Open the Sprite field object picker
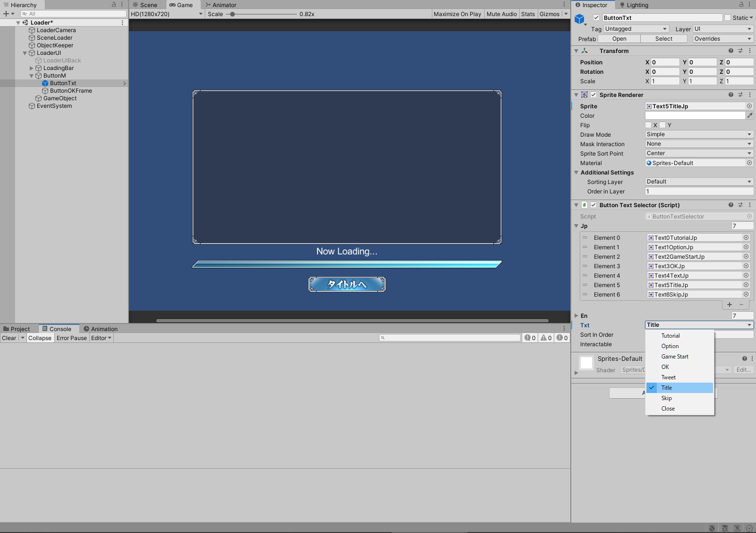The width and height of the screenshot is (756, 533). click(749, 106)
